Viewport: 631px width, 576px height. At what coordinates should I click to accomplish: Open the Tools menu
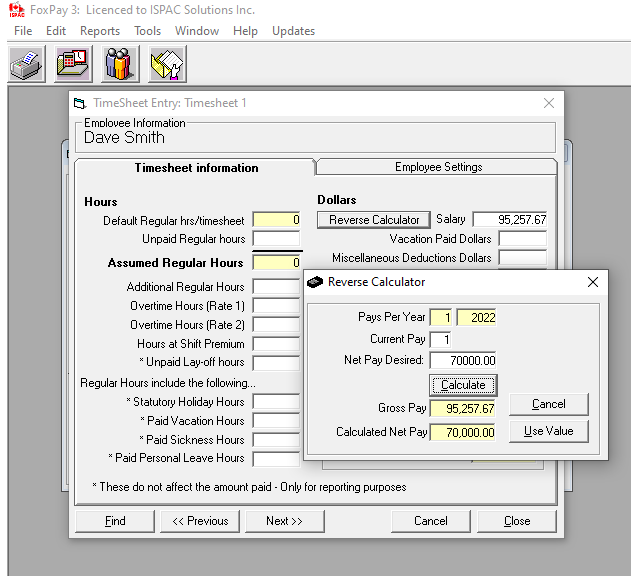[x=147, y=31]
